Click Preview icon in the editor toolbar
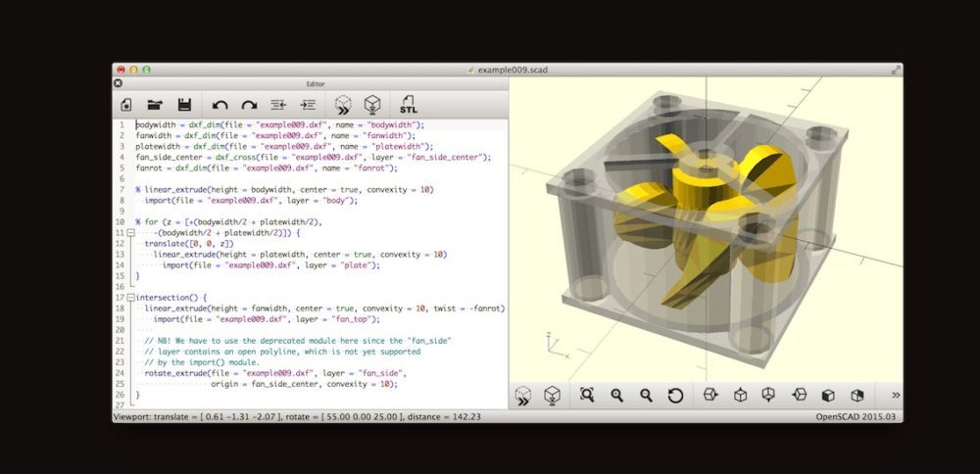Image resolution: width=980 pixels, height=474 pixels. (x=342, y=104)
